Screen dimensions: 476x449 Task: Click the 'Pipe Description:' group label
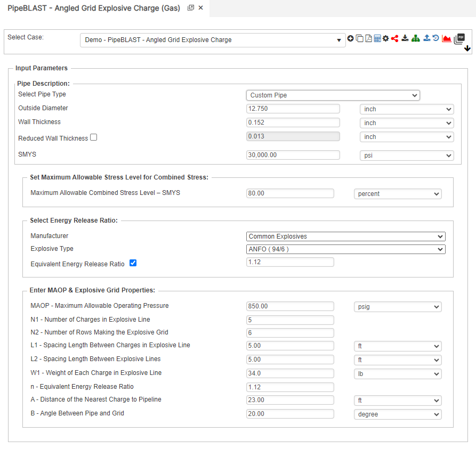point(43,84)
